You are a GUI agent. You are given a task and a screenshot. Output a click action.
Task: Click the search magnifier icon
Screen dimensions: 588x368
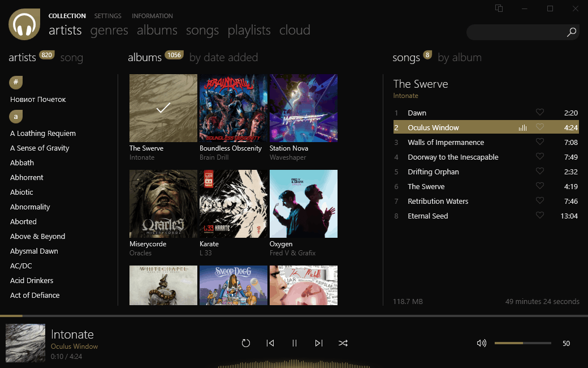pyautogui.click(x=572, y=32)
